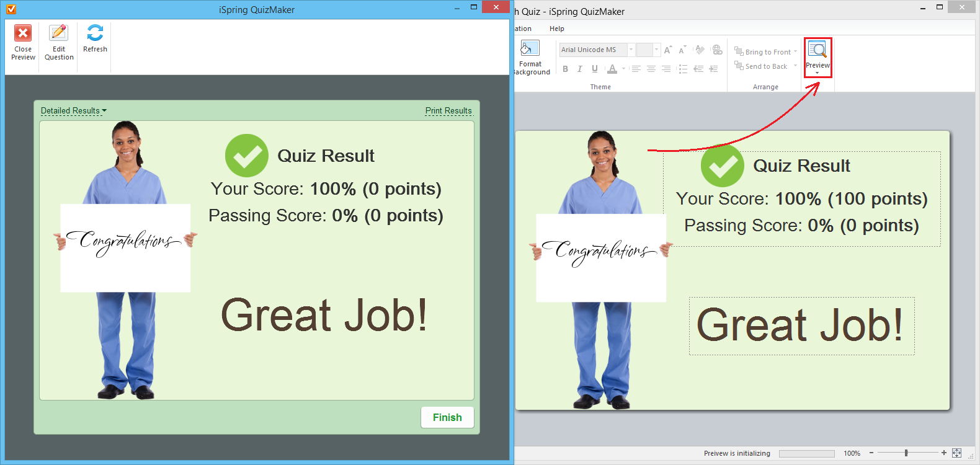Screen dimensions: 980x465
Task: Click the zoom slider handle
Action: [x=906, y=453]
